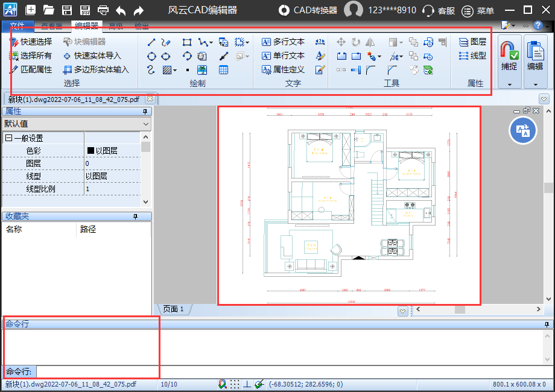This screenshot has width=555, height=392.
Task: Save the drawing with the floppy icon
Action: click(x=67, y=10)
